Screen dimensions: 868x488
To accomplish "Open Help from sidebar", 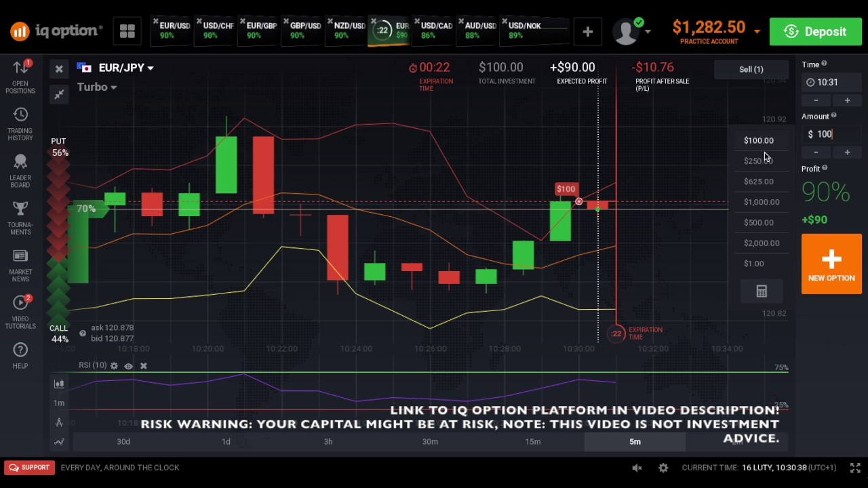I will coord(20,356).
